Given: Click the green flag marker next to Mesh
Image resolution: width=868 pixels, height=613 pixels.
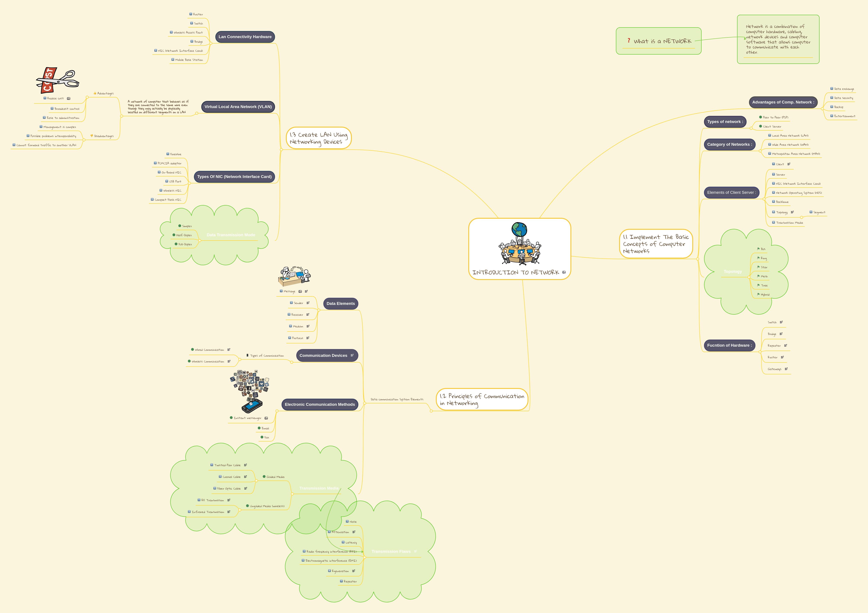Looking at the screenshot, I should point(758,276).
